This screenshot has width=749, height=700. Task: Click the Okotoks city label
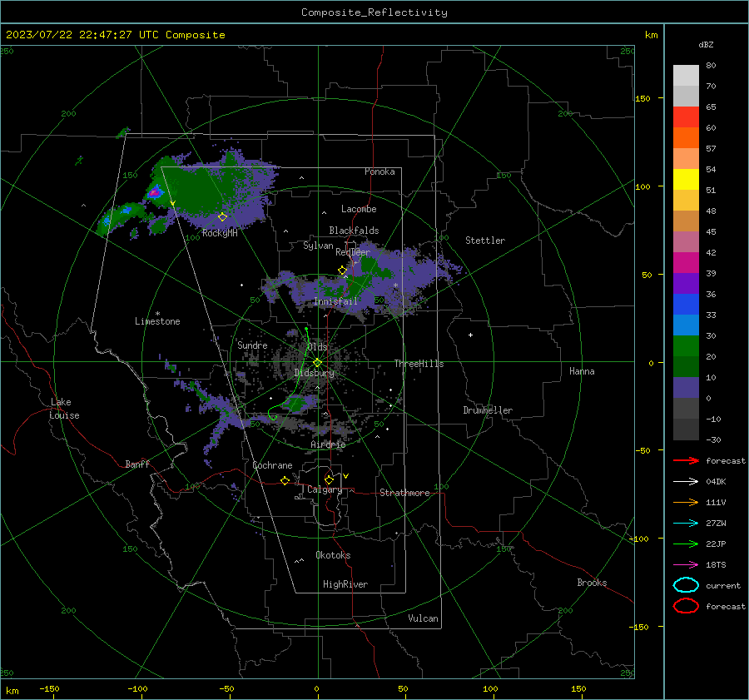coord(333,555)
